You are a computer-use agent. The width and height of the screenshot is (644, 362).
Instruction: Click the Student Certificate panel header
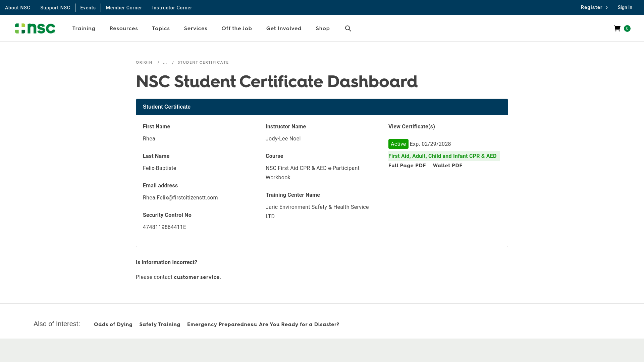(322, 107)
